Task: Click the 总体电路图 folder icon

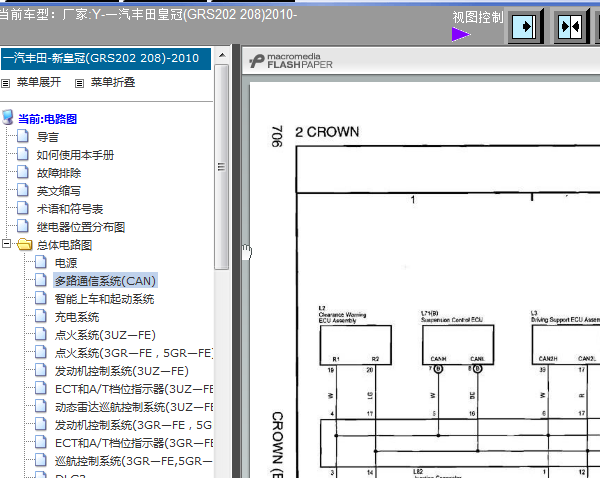Action: point(24,244)
